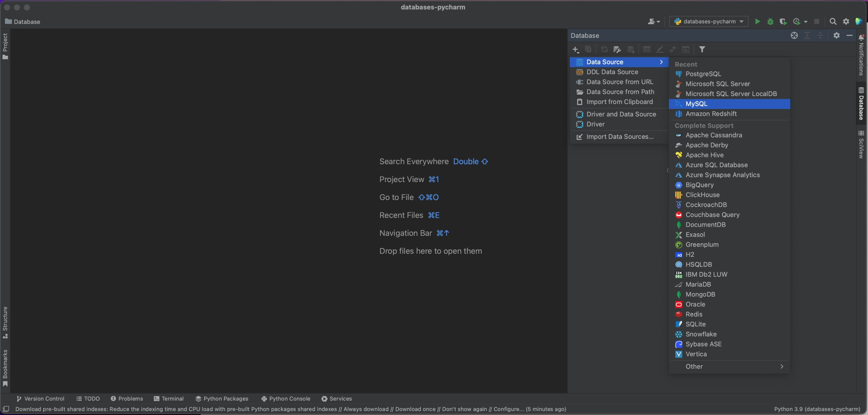Open the databases-pycharm run configuration dropdown
The height and width of the screenshot is (415, 868).
(709, 22)
